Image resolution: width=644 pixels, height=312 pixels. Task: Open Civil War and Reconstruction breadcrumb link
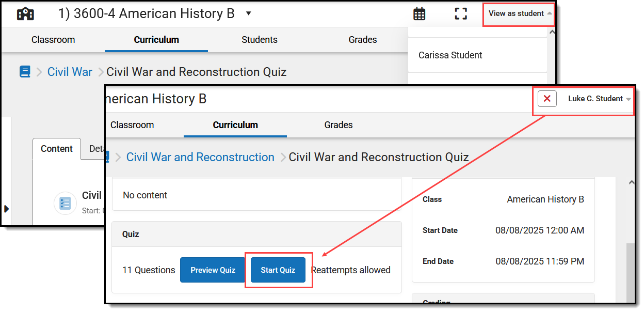(x=200, y=157)
